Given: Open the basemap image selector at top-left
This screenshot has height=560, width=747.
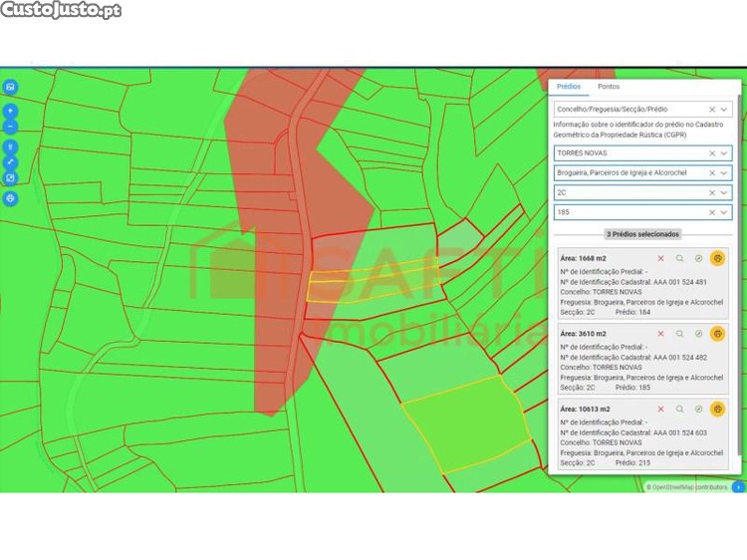Looking at the screenshot, I should click(x=11, y=87).
